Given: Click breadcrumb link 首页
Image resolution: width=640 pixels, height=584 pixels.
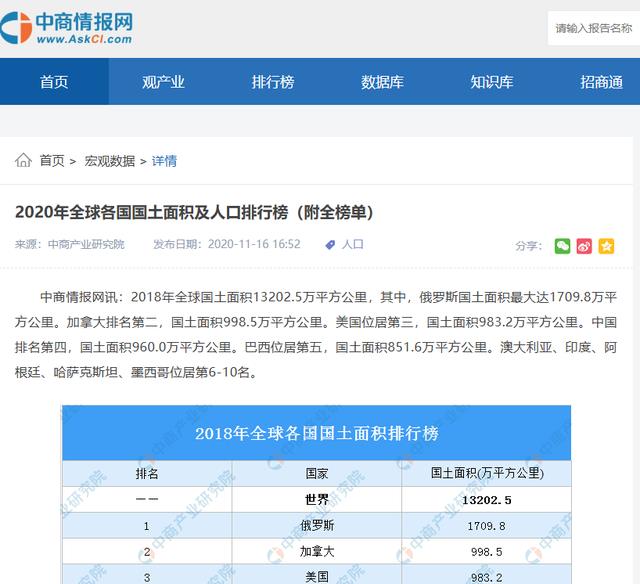Looking at the screenshot, I should pyautogui.click(x=52, y=161).
